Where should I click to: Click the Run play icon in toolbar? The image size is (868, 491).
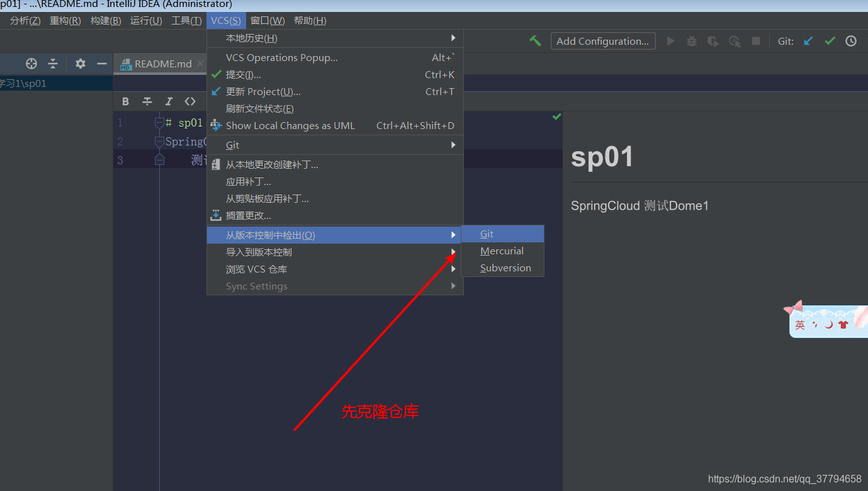[x=671, y=41]
